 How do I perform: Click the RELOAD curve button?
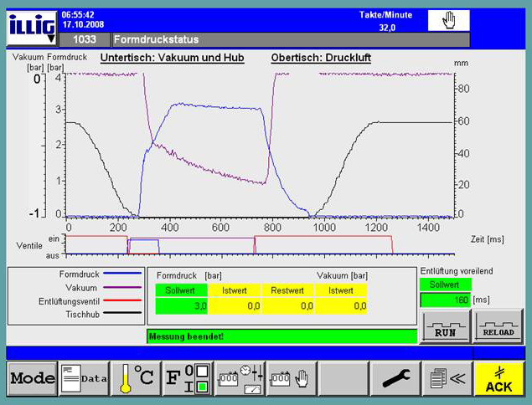[498, 326]
